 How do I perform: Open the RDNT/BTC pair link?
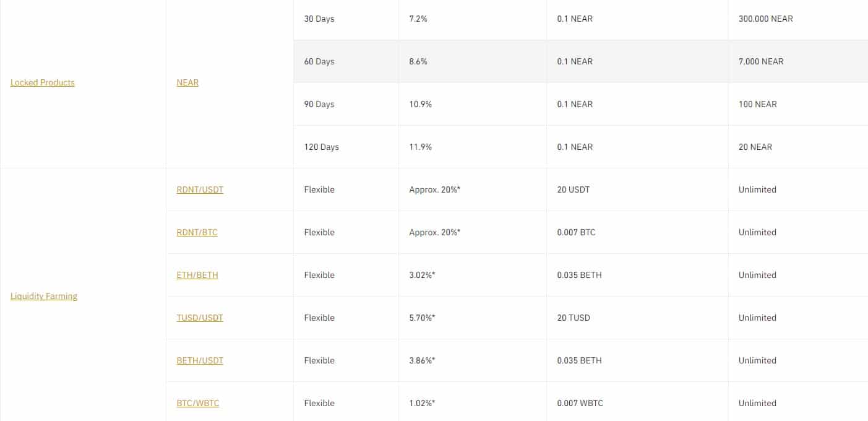(197, 232)
